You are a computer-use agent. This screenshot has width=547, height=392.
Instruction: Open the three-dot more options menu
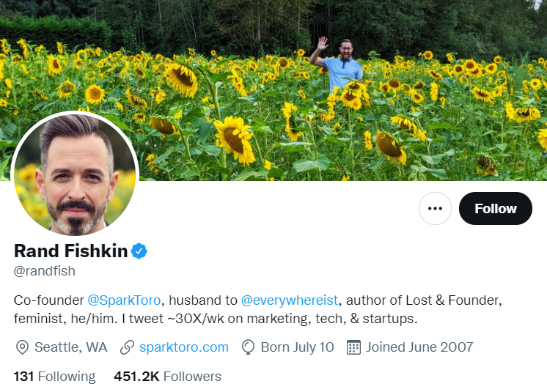click(x=435, y=209)
